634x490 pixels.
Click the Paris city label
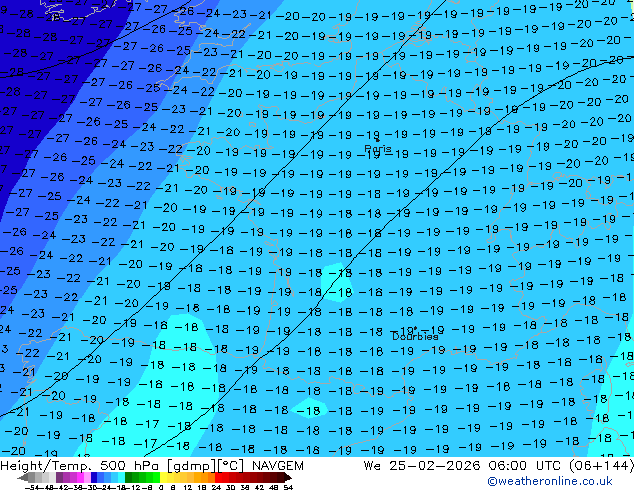click(378, 148)
